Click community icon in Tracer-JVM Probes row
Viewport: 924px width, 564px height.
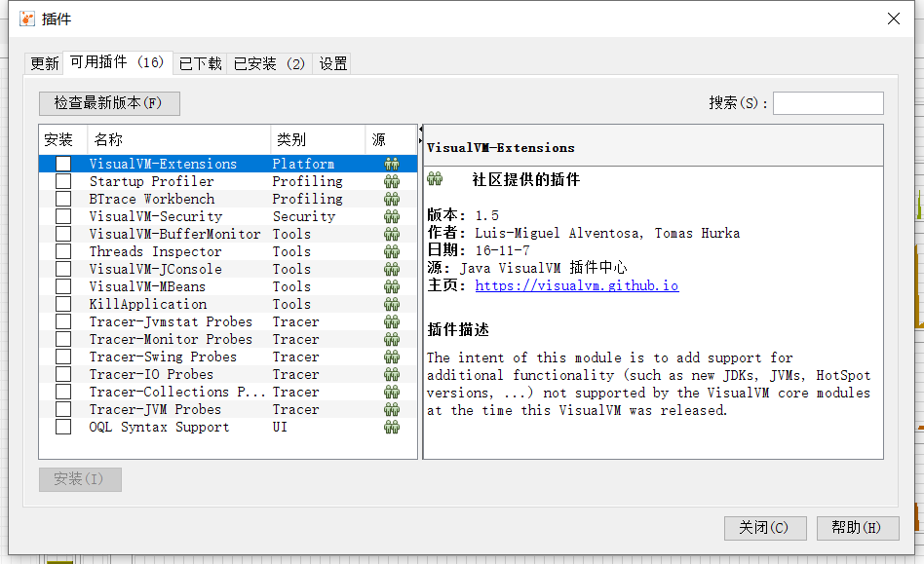[x=392, y=410]
